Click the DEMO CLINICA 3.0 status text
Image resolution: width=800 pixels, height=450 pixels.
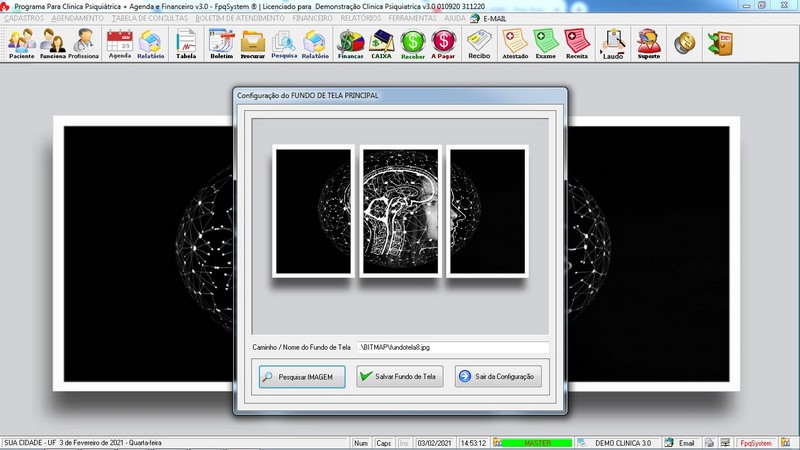[623, 443]
